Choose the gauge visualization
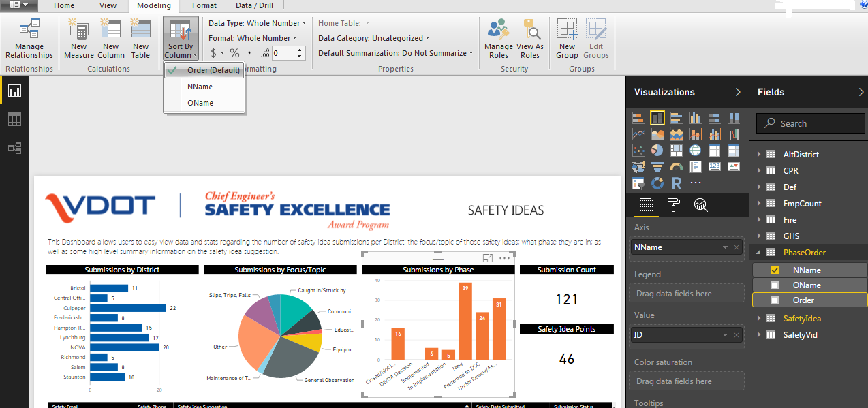Screen dimensions: 868x408 click(677, 167)
